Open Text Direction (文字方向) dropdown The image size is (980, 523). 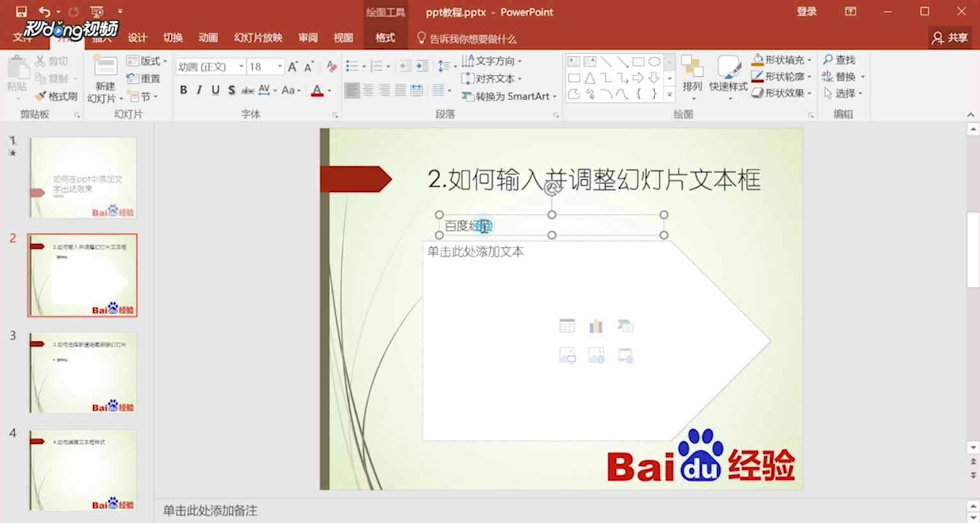492,61
